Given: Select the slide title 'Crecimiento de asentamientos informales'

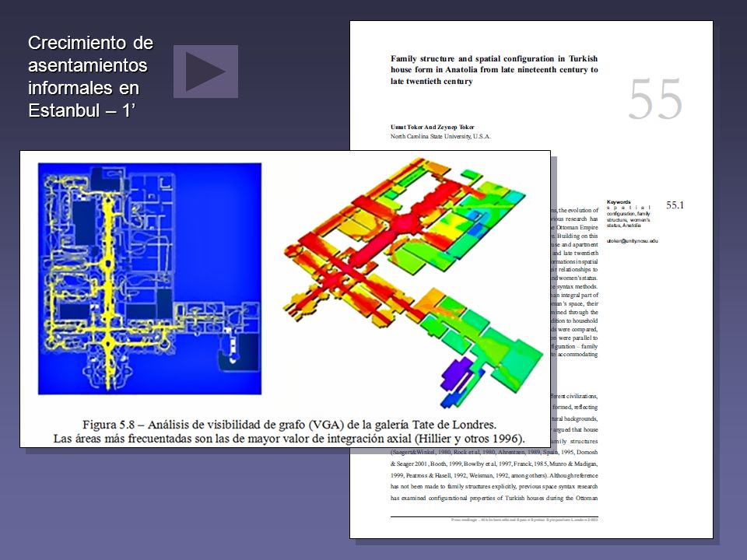Looking at the screenshot, I should (x=90, y=76).
